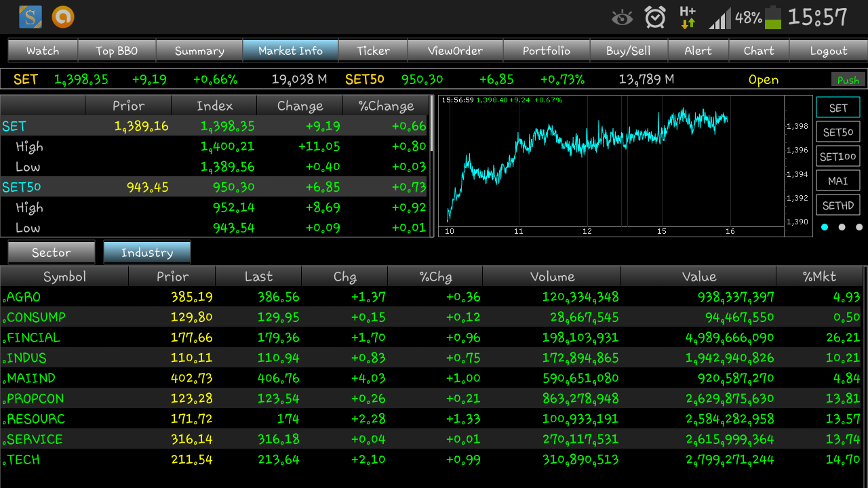Tap the orange circular notification icon

pyautogui.click(x=63, y=17)
